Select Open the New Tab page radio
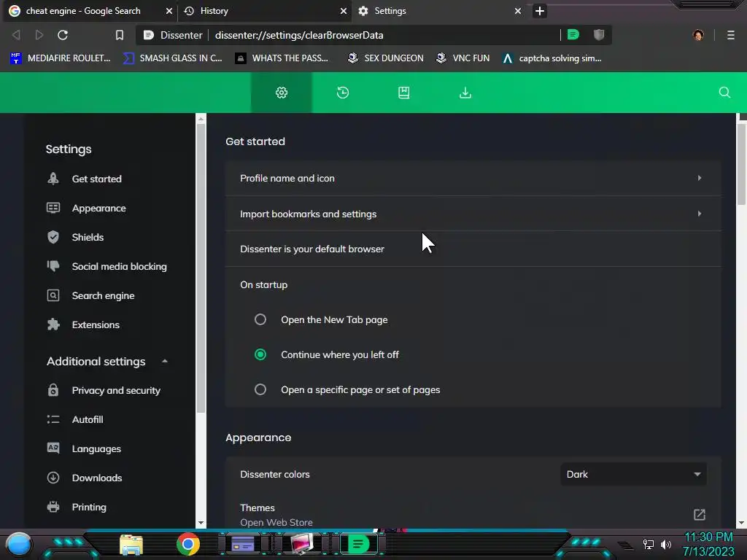The height and width of the screenshot is (560, 747). pyautogui.click(x=260, y=319)
